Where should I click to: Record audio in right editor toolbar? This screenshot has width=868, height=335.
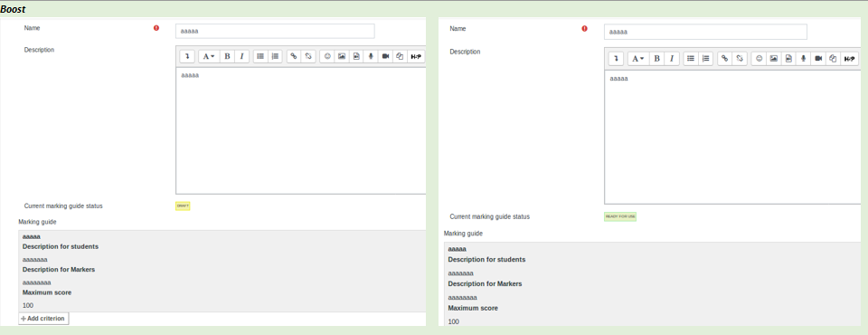[x=803, y=58]
